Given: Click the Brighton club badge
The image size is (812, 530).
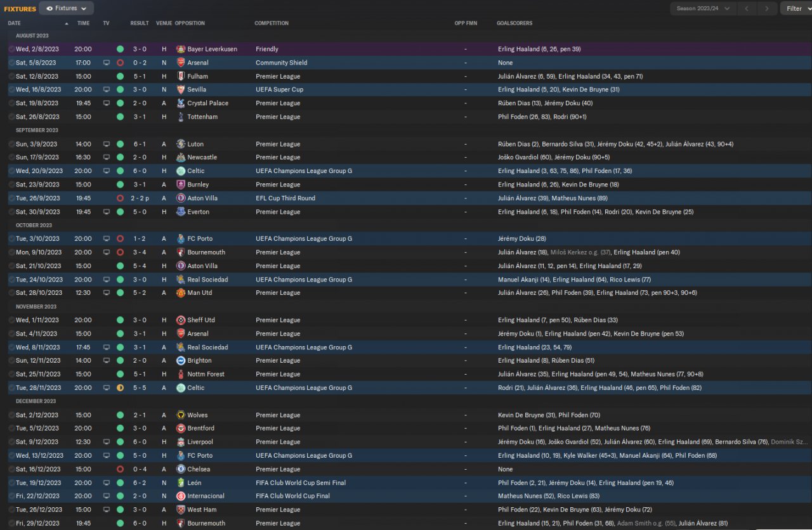Looking at the screenshot, I should 181,361.
